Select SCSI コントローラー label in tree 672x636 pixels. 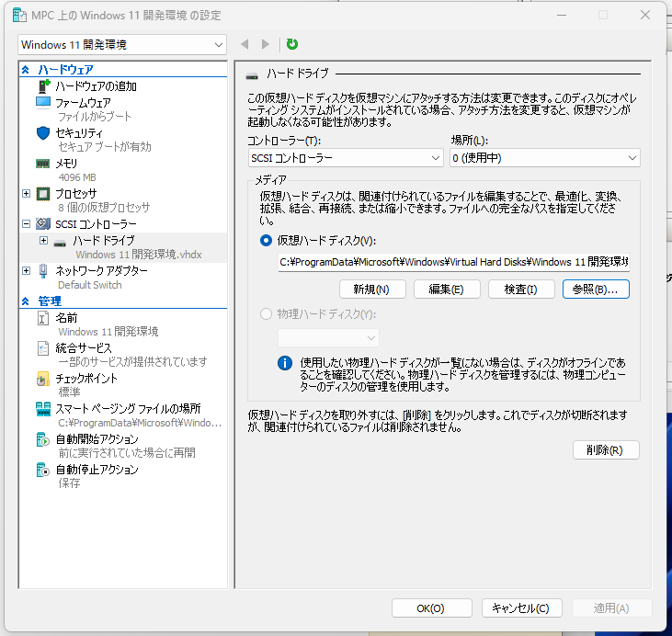click(96, 224)
